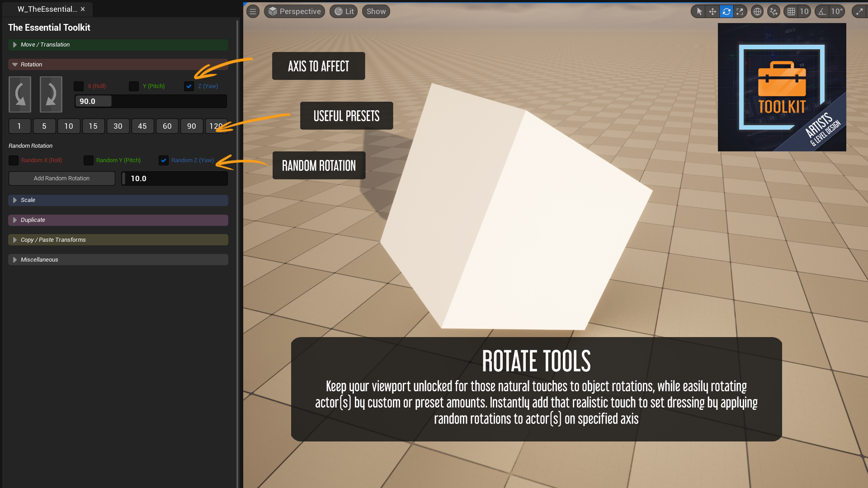868x488 pixels.
Task: Switch to the Scale viewport tool
Action: 741,11
